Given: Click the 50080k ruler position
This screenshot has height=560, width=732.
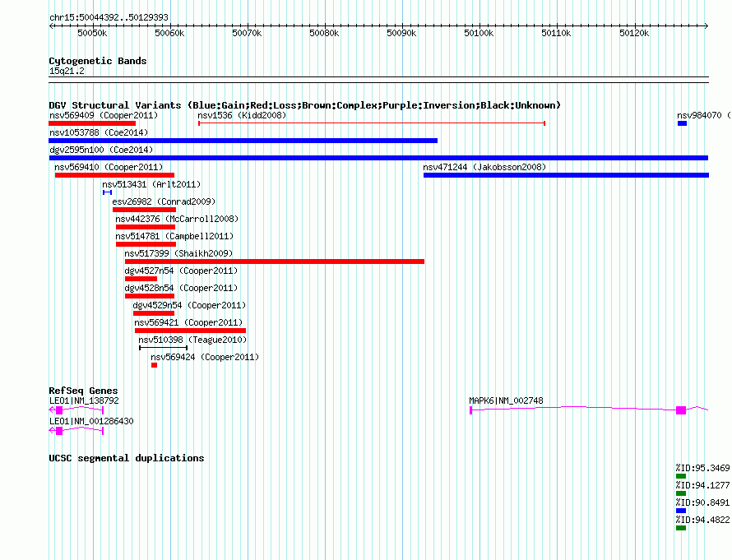Looking at the screenshot, I should 324,33.
